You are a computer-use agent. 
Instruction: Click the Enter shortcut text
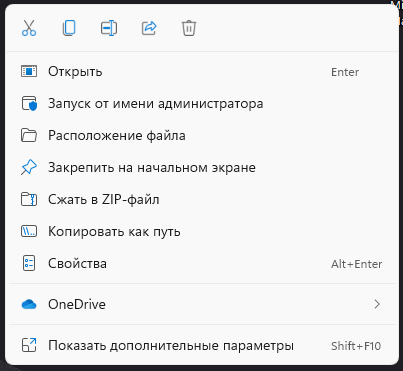pos(345,72)
